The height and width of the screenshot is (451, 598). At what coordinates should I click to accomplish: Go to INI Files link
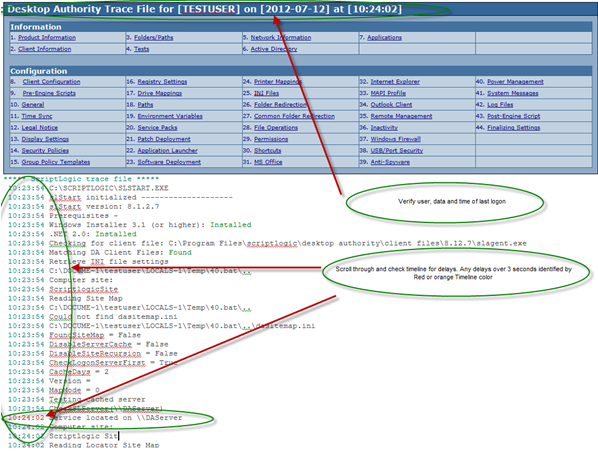pyautogui.click(x=267, y=93)
